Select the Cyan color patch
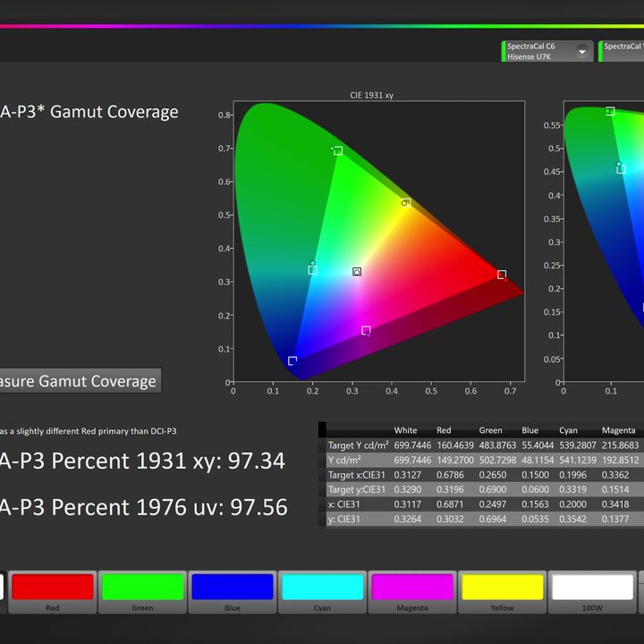The height and width of the screenshot is (644, 644). 322,591
